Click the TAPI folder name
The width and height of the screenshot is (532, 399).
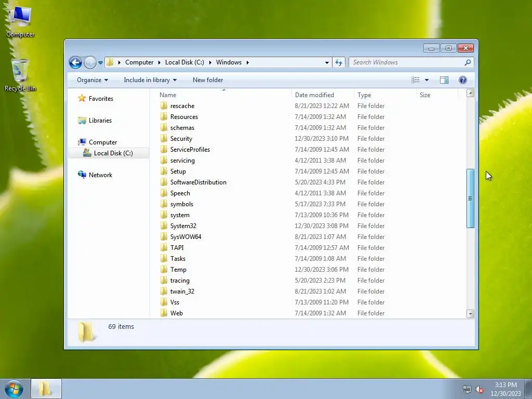point(177,248)
